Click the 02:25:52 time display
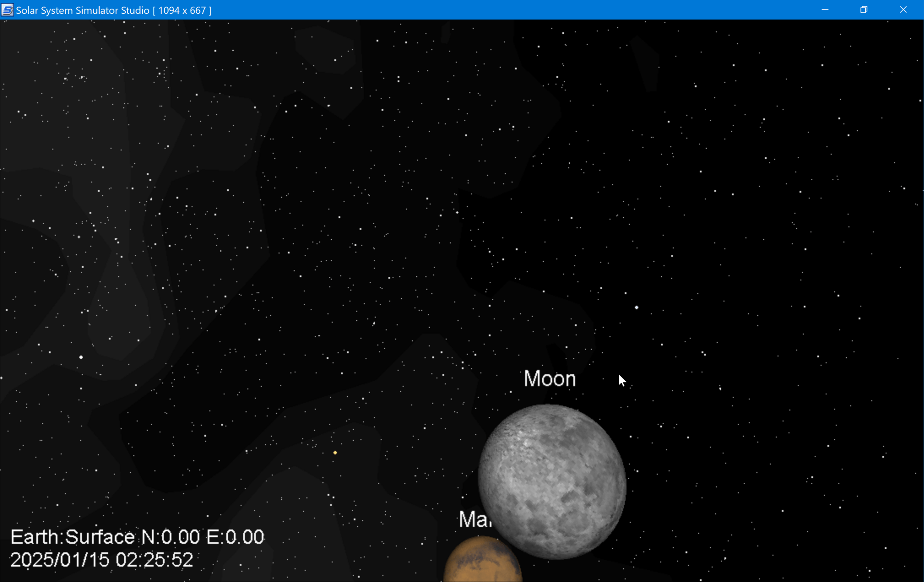 point(154,560)
